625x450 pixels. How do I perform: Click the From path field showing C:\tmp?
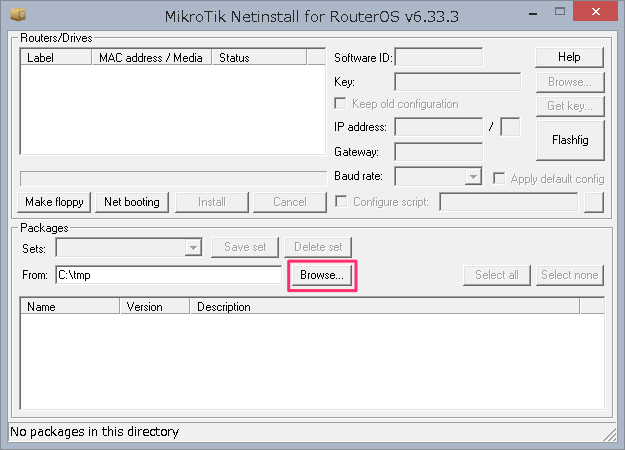(169, 275)
